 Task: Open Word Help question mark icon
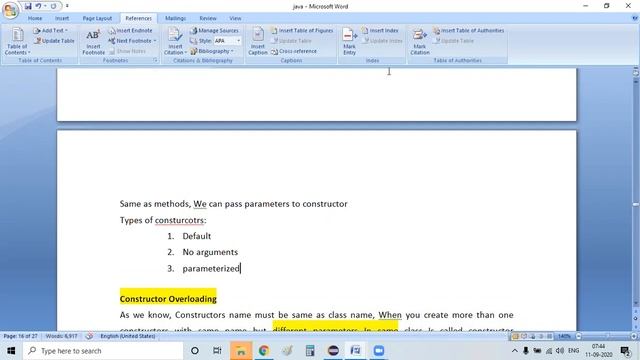(x=635, y=18)
